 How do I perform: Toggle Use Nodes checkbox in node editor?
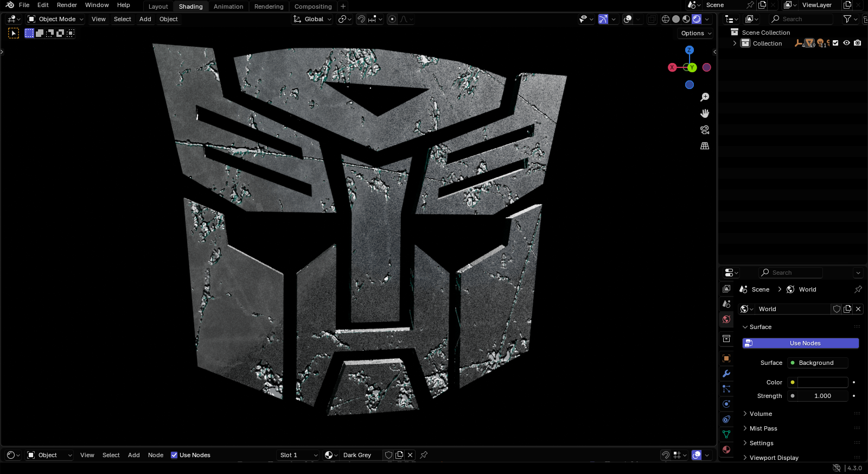174,455
